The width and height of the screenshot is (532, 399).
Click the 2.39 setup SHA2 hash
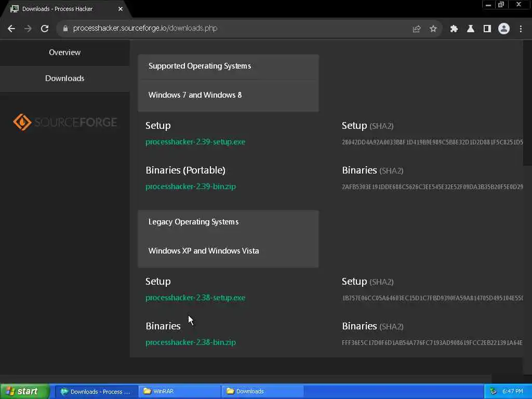click(x=432, y=142)
